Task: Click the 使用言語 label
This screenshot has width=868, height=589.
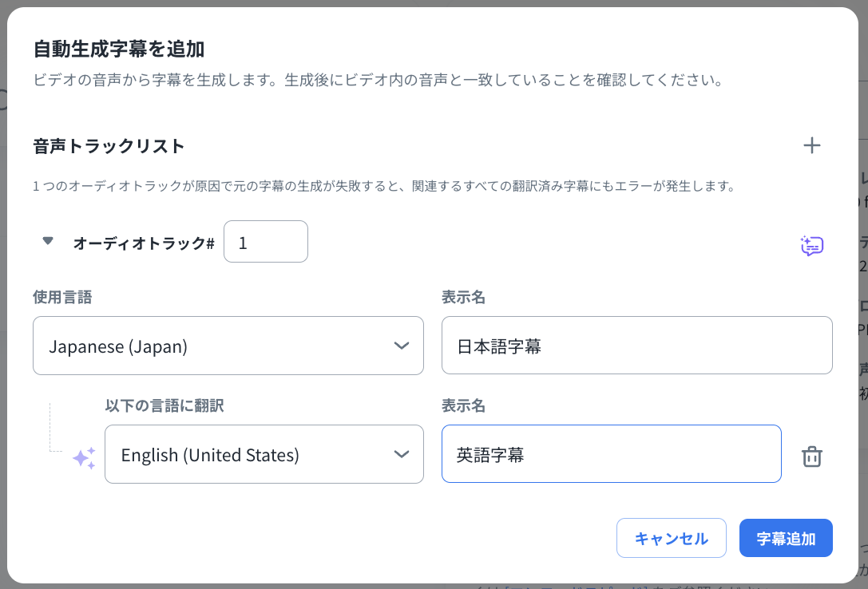Action: pos(62,298)
